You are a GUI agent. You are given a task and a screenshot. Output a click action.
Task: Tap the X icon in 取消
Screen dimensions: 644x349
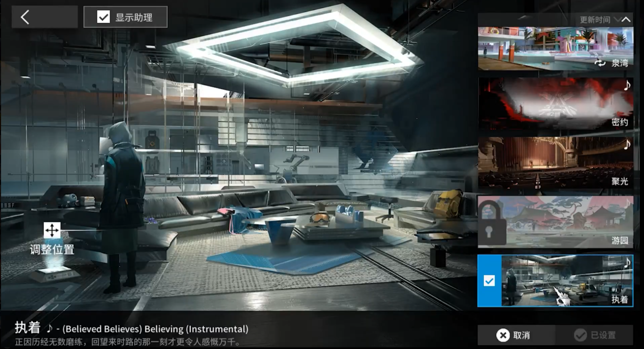point(503,335)
